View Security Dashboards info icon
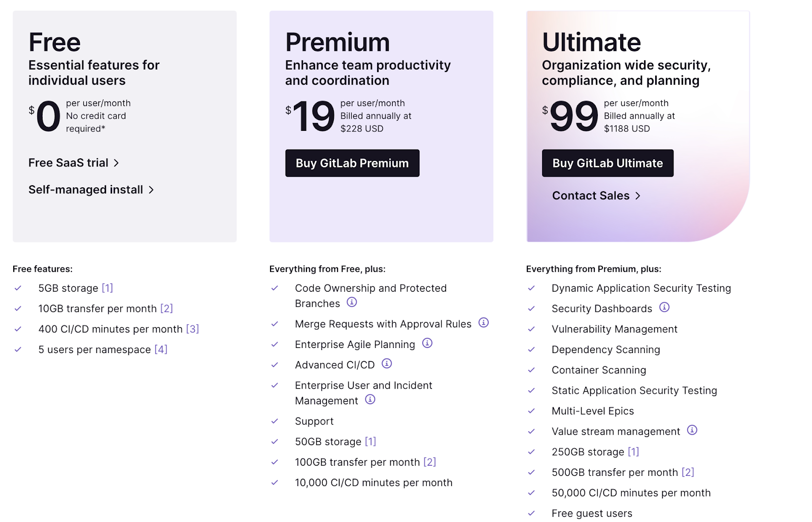Screen dimensions: 812x522 (665, 307)
